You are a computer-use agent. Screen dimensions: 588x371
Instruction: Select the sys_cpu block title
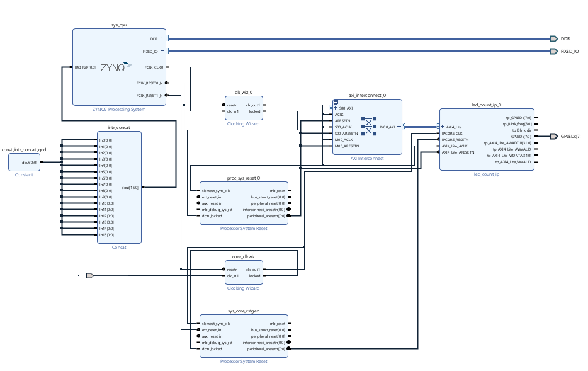tap(119, 25)
